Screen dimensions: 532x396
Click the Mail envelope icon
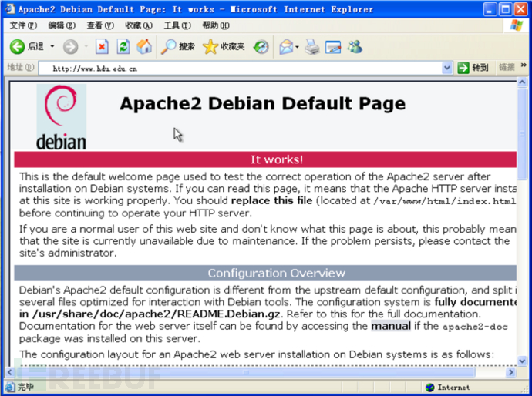286,47
